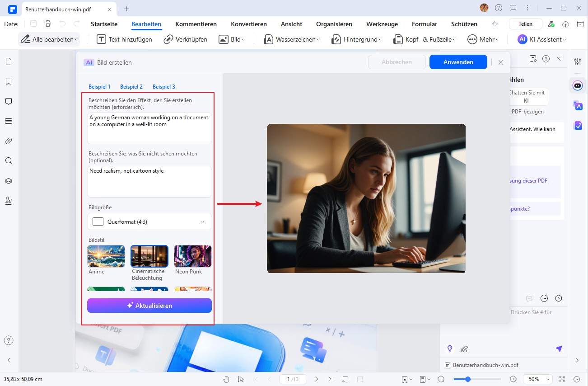Open the AI chatbot icon in right sidebar
588x386 pixels.
578,85
